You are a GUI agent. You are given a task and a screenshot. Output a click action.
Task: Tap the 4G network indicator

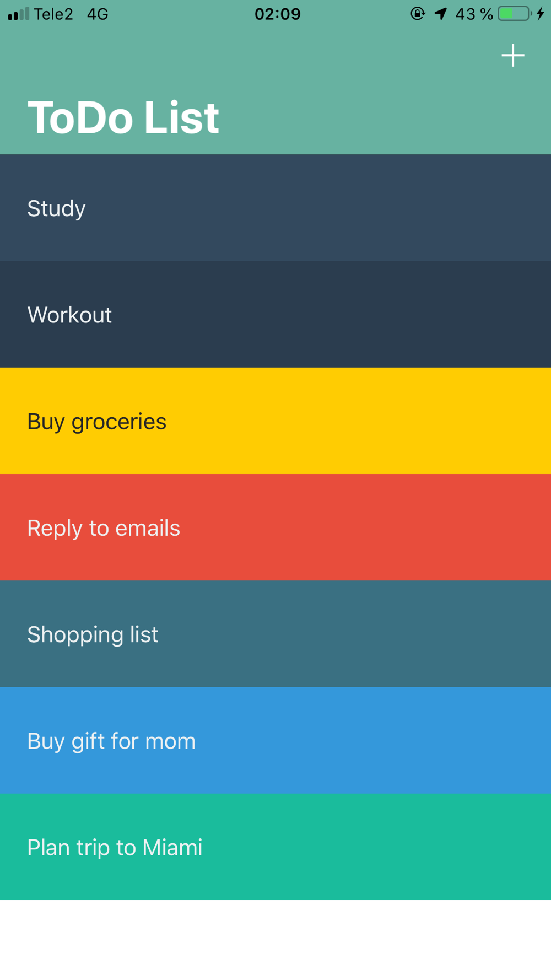point(98,14)
